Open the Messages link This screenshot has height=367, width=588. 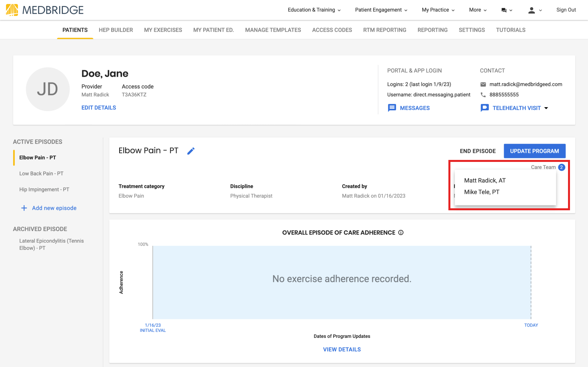[415, 108]
